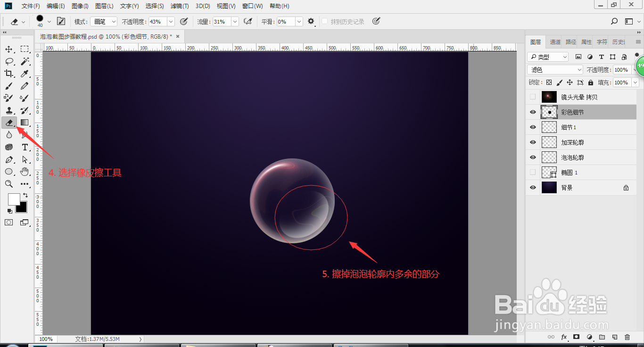Open the layer filter 类型 dropdown
Viewport: 644px width, 347px height.
[547, 57]
